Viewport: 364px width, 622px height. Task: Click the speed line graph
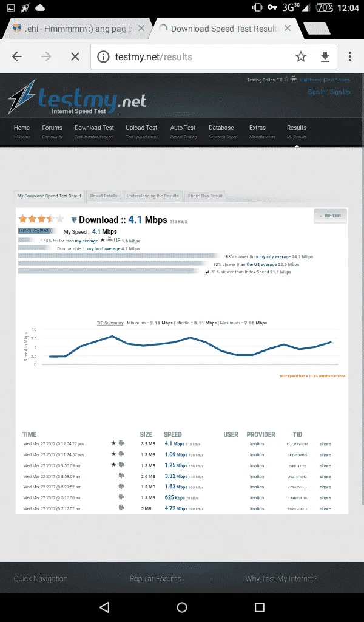tap(190, 347)
